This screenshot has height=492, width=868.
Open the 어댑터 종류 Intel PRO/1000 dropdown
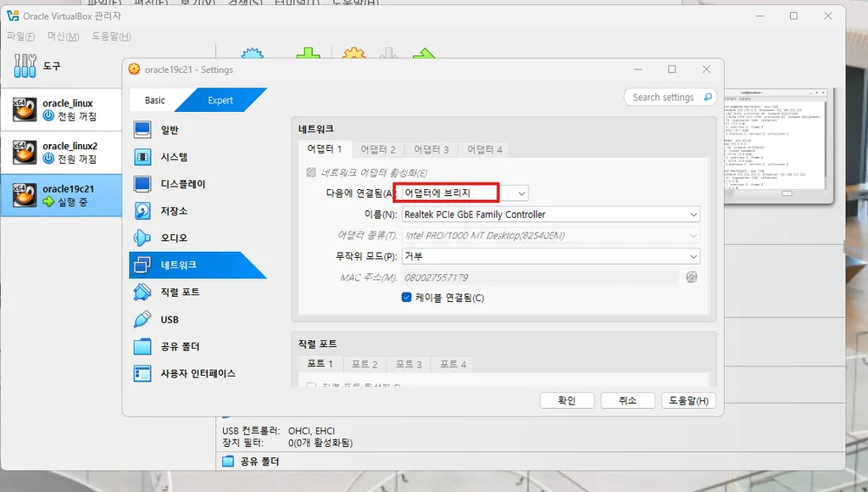[551, 236]
